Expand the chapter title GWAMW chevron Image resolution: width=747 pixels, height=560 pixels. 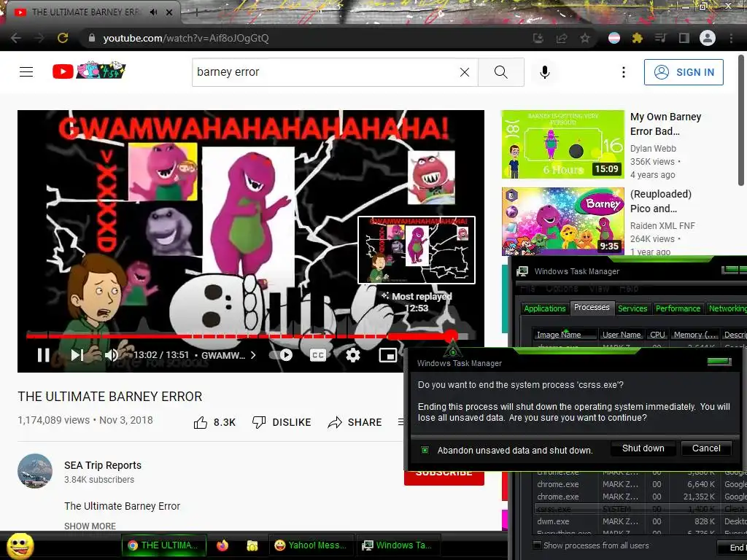[253, 355]
